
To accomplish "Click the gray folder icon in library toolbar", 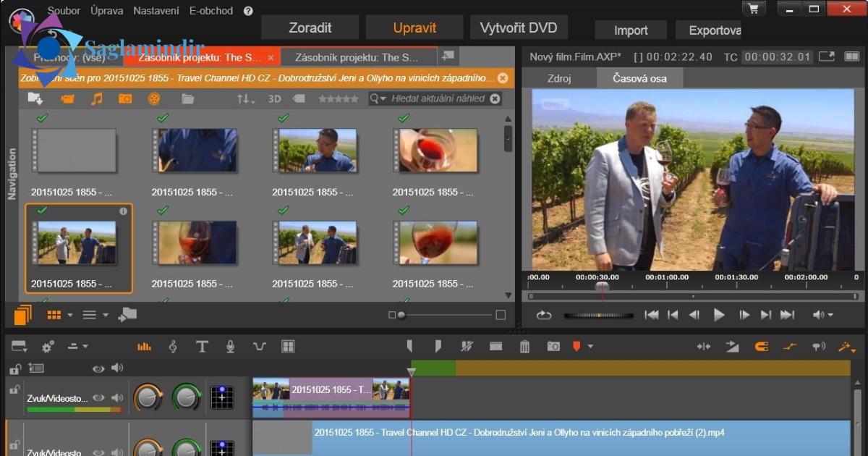I will pyautogui.click(x=187, y=98).
